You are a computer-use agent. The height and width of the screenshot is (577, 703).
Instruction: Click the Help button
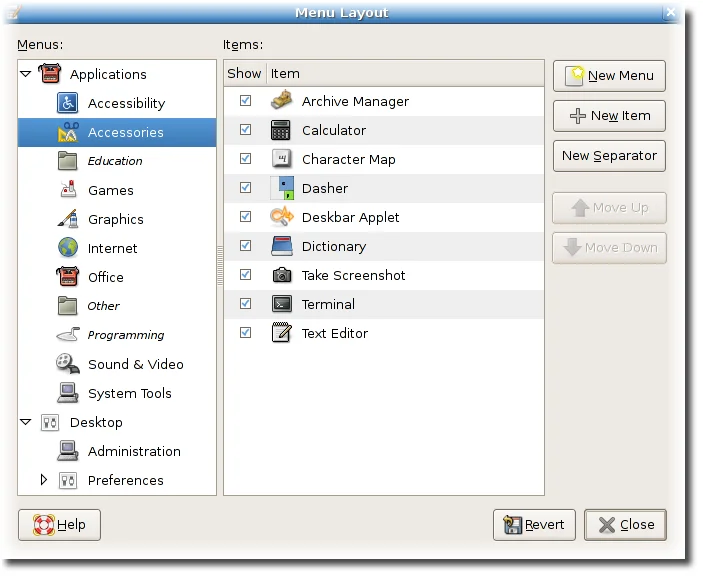tap(59, 525)
